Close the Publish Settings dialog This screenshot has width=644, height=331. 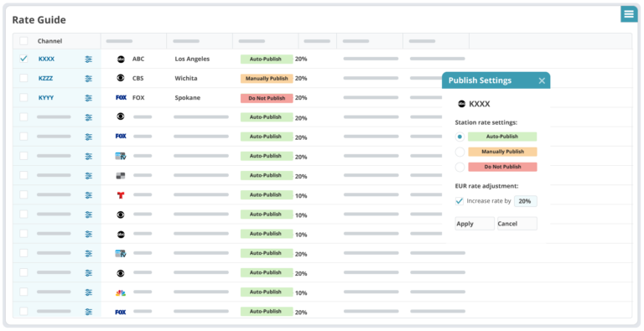[542, 81]
